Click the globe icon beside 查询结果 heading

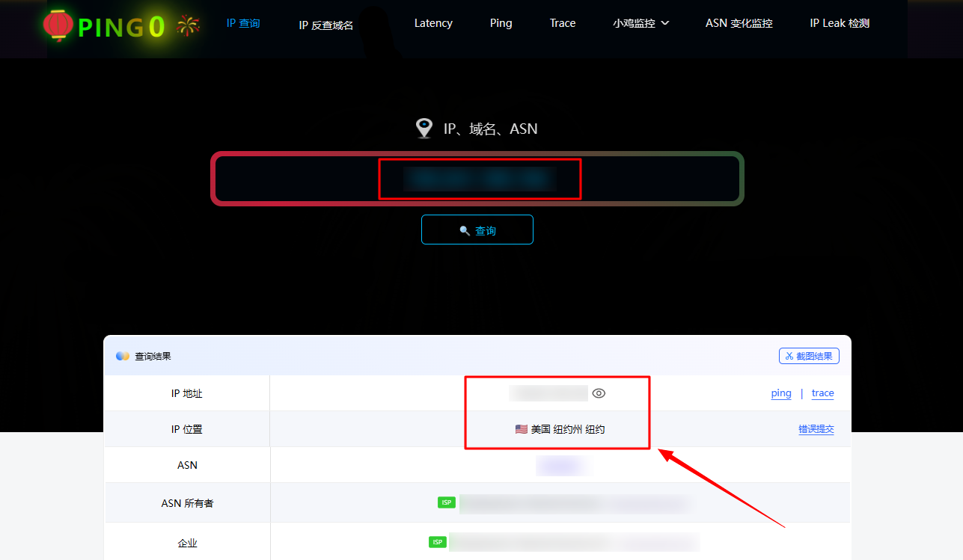(x=122, y=355)
